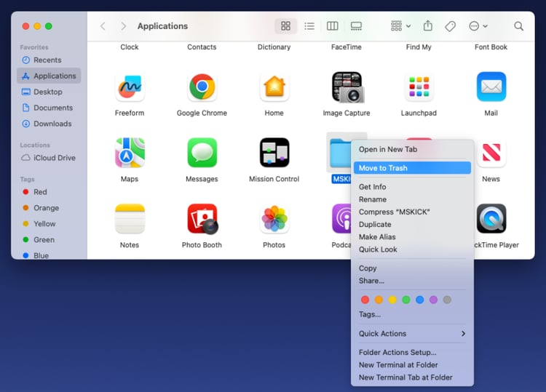546x392 pixels.
Task: Apply orange tag color in context menu
Action: pyautogui.click(x=379, y=300)
